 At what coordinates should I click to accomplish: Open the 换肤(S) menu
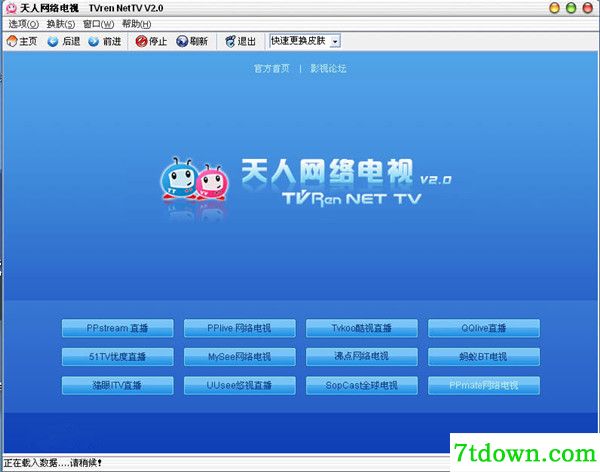(x=61, y=24)
